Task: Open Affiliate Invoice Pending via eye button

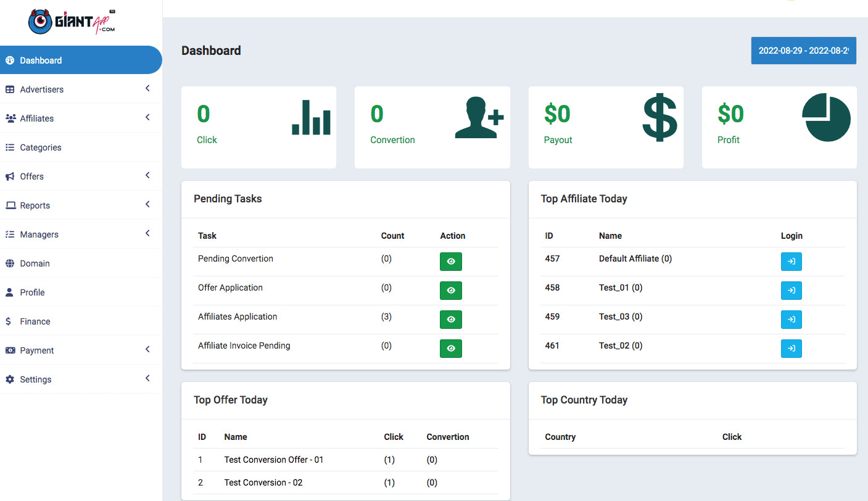Action: [450, 349]
